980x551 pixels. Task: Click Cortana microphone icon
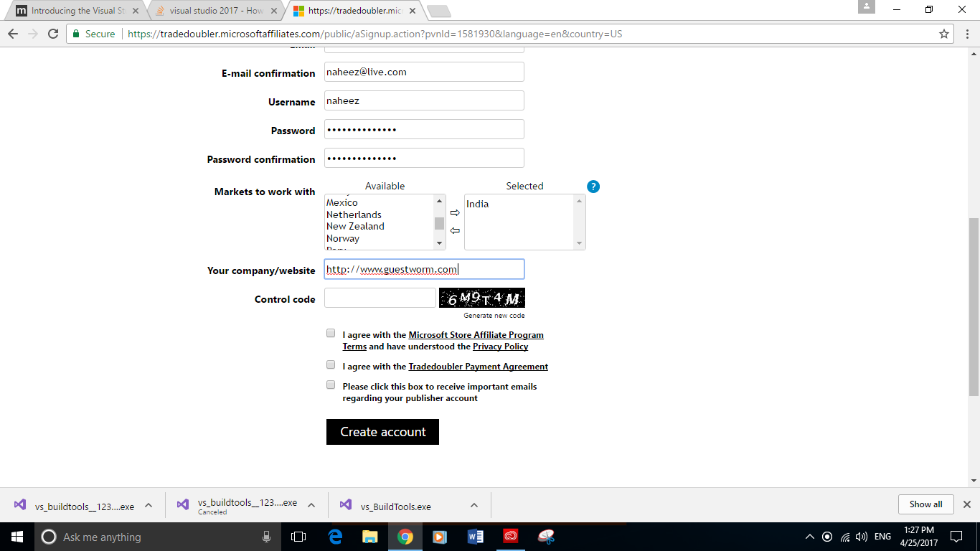(x=267, y=537)
